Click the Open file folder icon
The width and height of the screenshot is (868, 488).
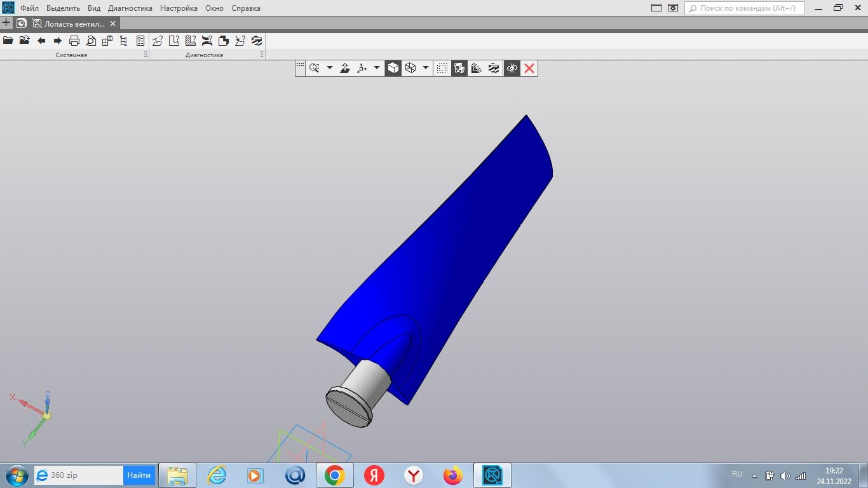pyautogui.click(x=8, y=41)
